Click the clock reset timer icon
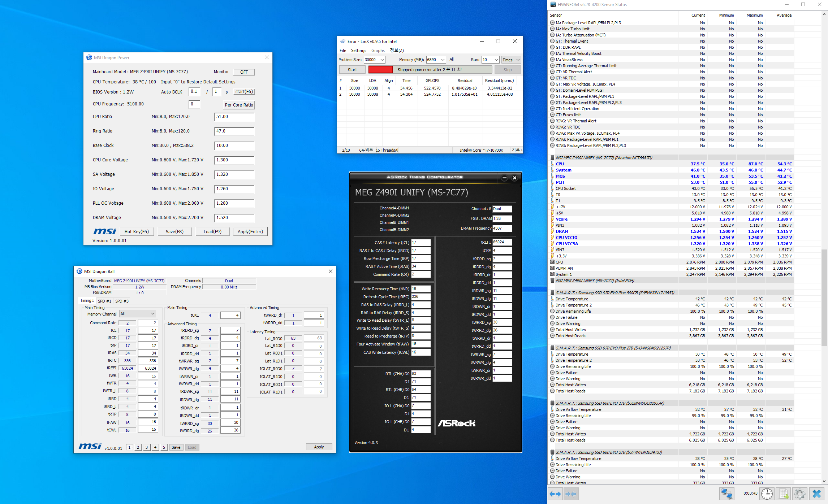The image size is (828, 504). [767, 494]
